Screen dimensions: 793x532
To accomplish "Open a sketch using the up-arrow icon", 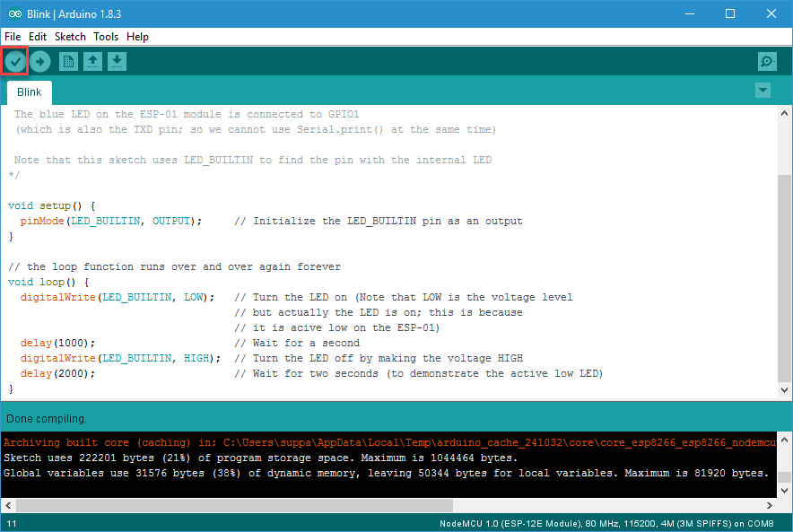I will [x=92, y=62].
